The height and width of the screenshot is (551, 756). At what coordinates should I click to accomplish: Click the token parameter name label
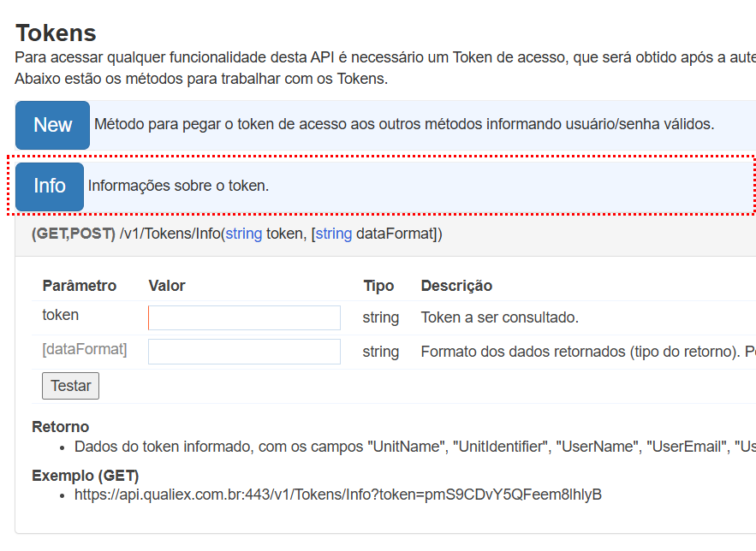61,315
